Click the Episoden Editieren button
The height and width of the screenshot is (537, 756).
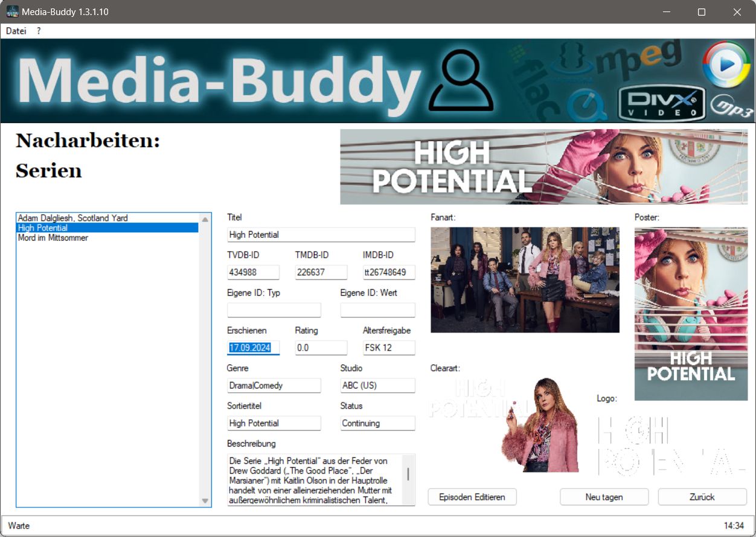(x=472, y=497)
